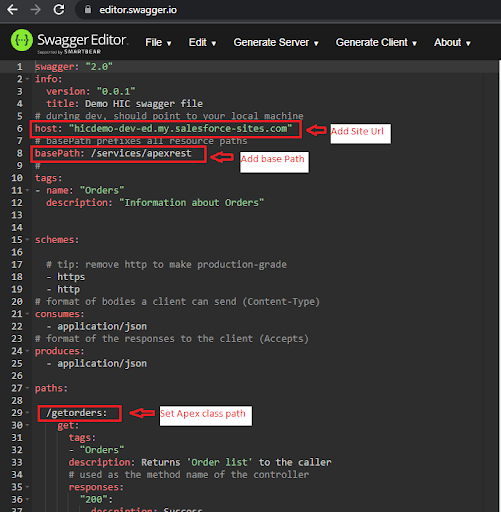The image size is (501, 512).
Task: Click the https scheme entry
Action: click(x=71, y=277)
